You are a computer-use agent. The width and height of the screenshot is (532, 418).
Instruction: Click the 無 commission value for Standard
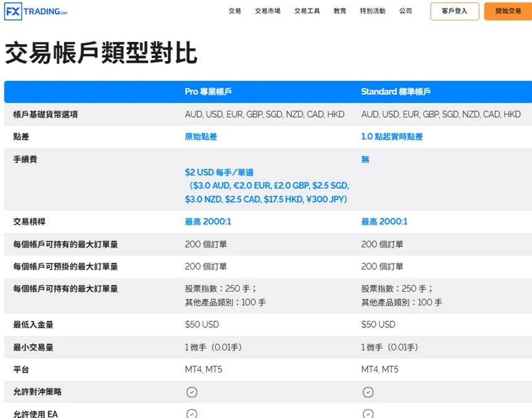[365, 159]
